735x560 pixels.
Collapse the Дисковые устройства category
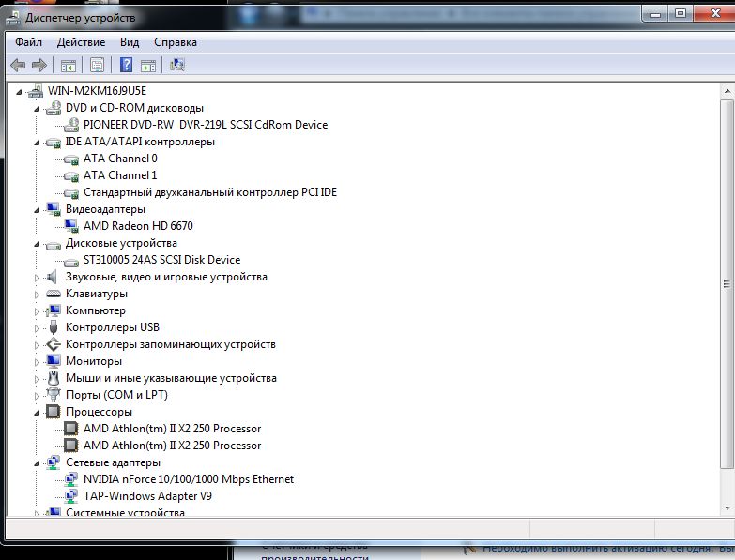tap(37, 244)
